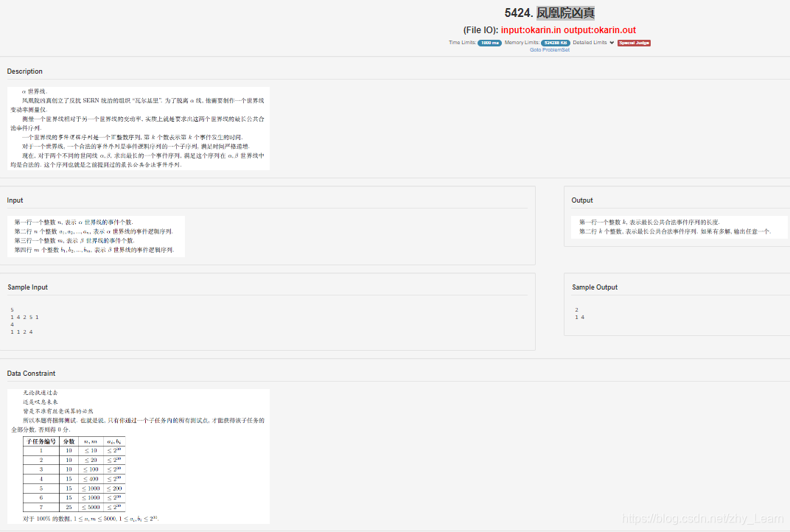Click the Detailed Limits label
The image size is (790, 532).
click(590, 43)
